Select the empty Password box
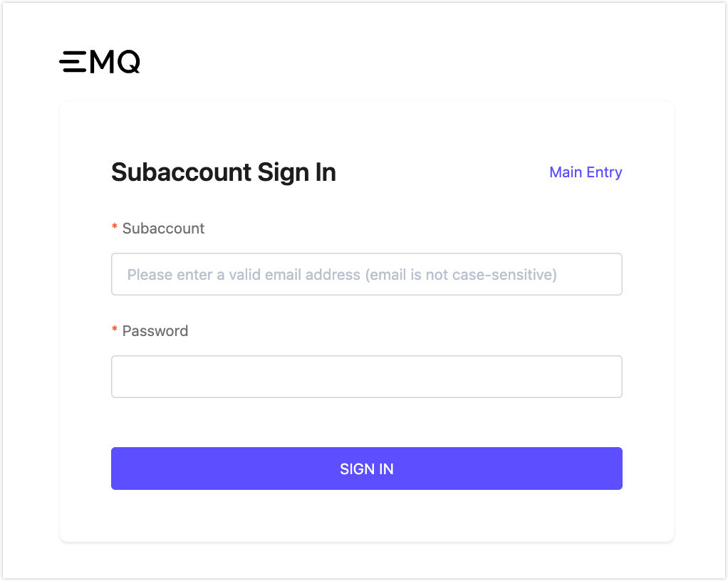 pyautogui.click(x=366, y=377)
